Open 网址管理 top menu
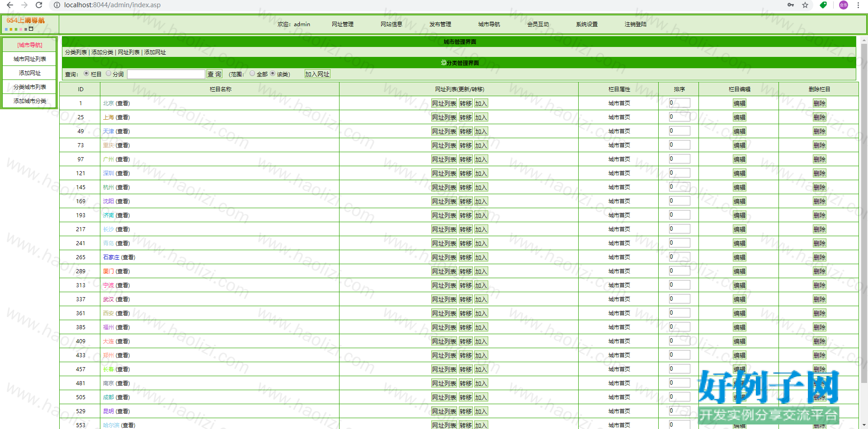 343,24
